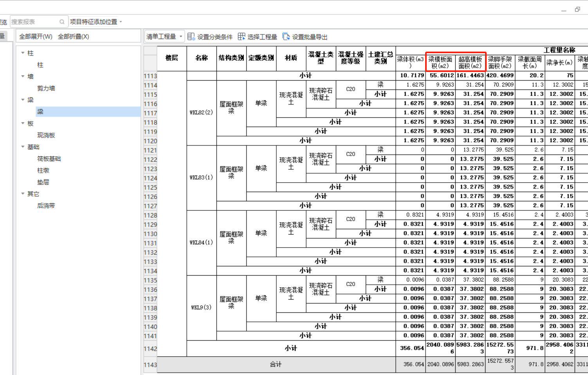Viewport: 588px width, 375px height.
Task: Open the 项目特征添加位置 dropdown
Action: 96,22
